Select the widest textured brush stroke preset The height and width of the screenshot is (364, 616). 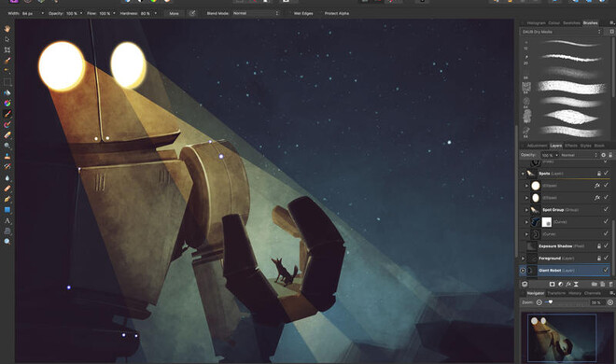pyautogui.click(x=572, y=87)
